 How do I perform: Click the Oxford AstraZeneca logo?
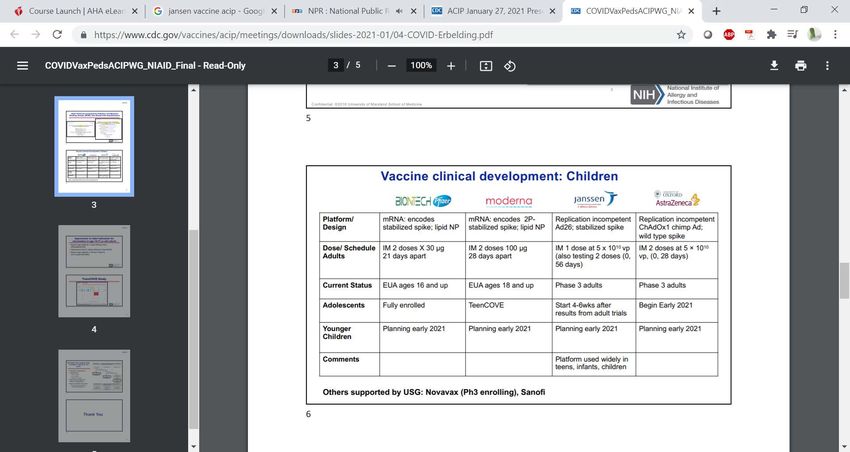(x=677, y=198)
